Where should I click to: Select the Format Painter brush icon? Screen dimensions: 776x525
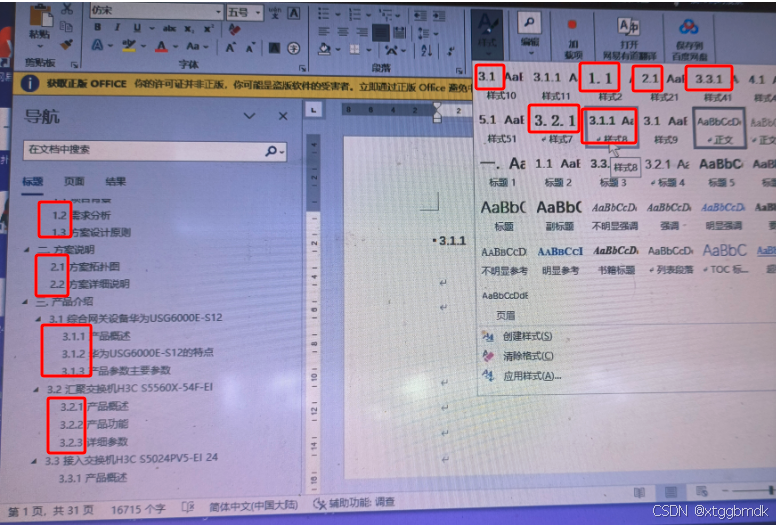click(66, 45)
